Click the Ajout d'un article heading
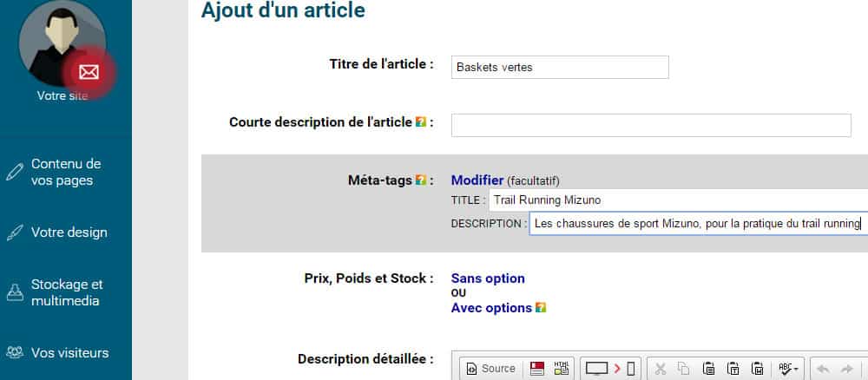Viewport: 868px width, 380px height. 283,10
